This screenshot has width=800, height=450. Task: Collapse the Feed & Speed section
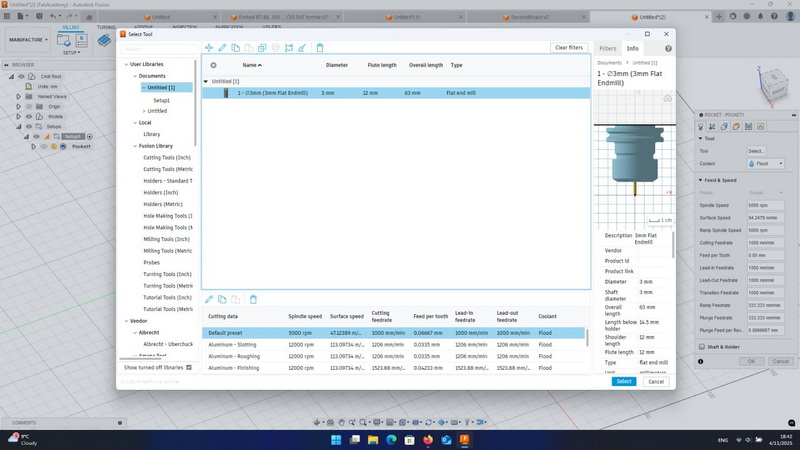[x=701, y=180]
